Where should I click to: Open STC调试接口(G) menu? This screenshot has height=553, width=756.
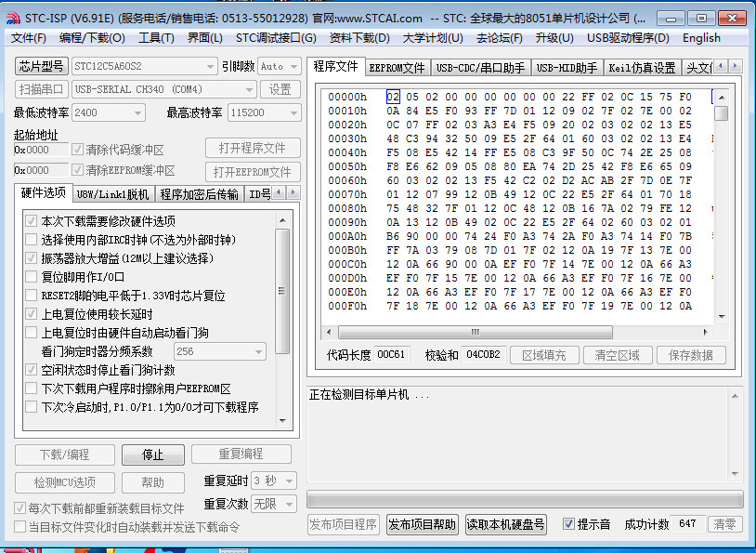point(276,37)
